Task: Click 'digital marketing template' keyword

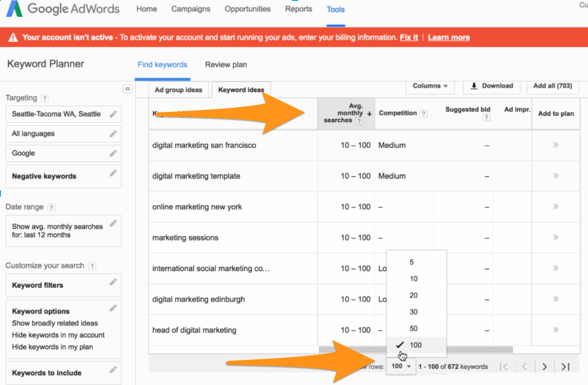Action: pyautogui.click(x=196, y=176)
